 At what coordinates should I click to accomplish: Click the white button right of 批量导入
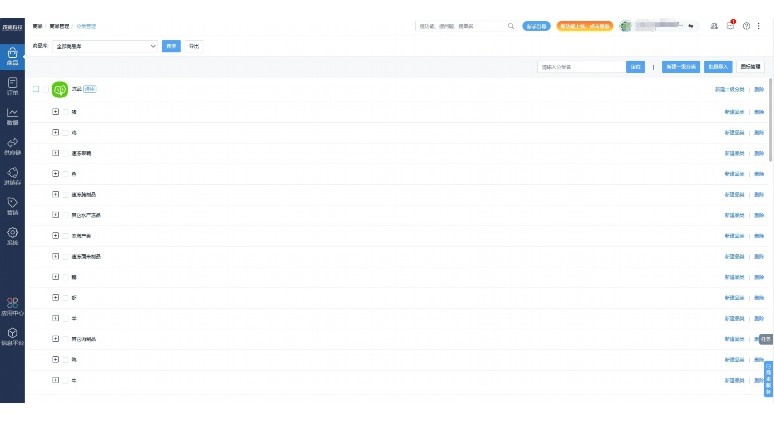coord(750,67)
